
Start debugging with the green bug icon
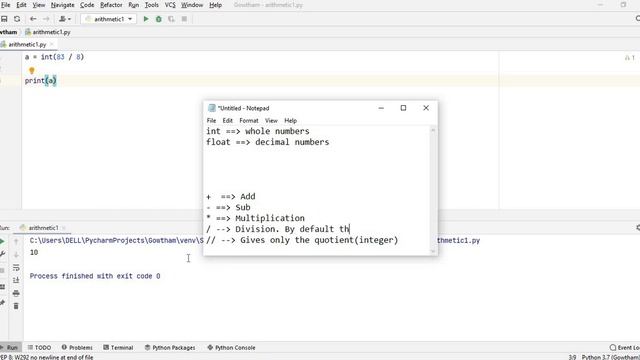(x=159, y=19)
